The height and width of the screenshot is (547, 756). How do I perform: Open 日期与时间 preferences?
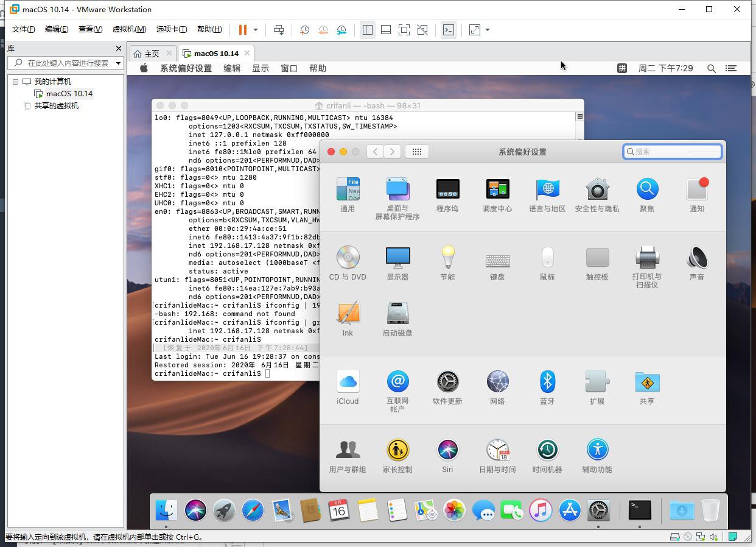[x=497, y=456]
